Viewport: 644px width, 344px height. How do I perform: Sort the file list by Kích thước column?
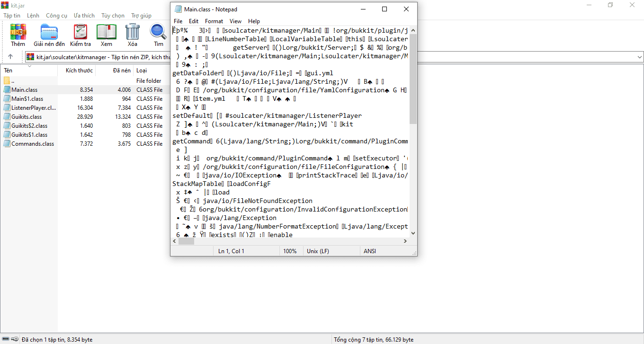(77, 71)
